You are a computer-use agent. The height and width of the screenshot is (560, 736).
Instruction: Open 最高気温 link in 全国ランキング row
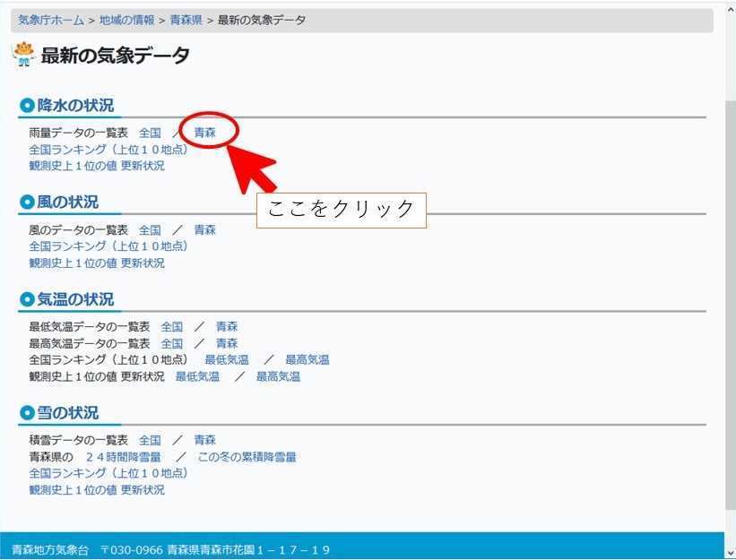[307, 359]
